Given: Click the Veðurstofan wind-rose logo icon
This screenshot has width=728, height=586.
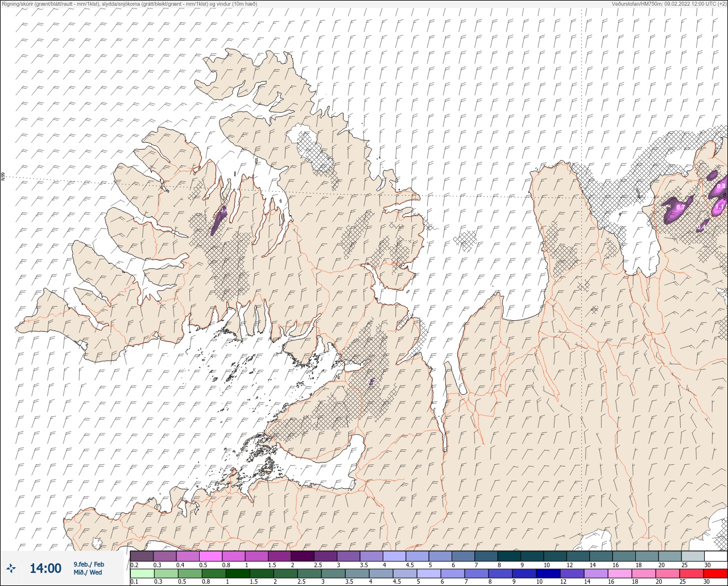Looking at the screenshot, I should 11,568.
